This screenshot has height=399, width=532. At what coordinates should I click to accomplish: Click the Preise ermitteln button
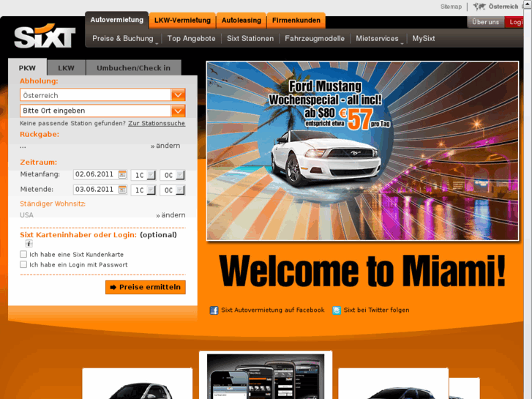click(146, 287)
